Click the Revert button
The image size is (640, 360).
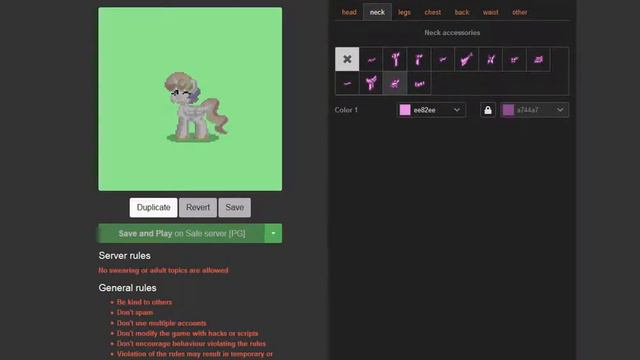(x=198, y=207)
